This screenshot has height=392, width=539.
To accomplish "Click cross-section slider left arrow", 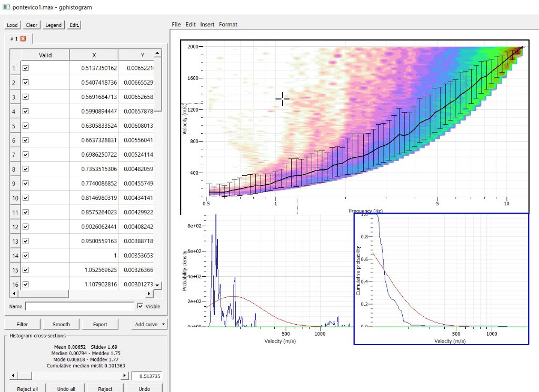I will (14, 376).
